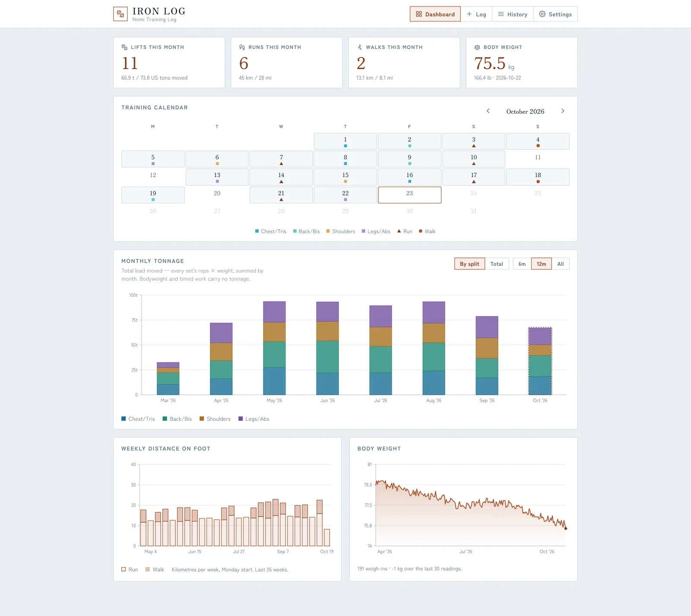Click the scale icon beside Body Weight
This screenshot has width=691, height=616.
[x=477, y=47]
